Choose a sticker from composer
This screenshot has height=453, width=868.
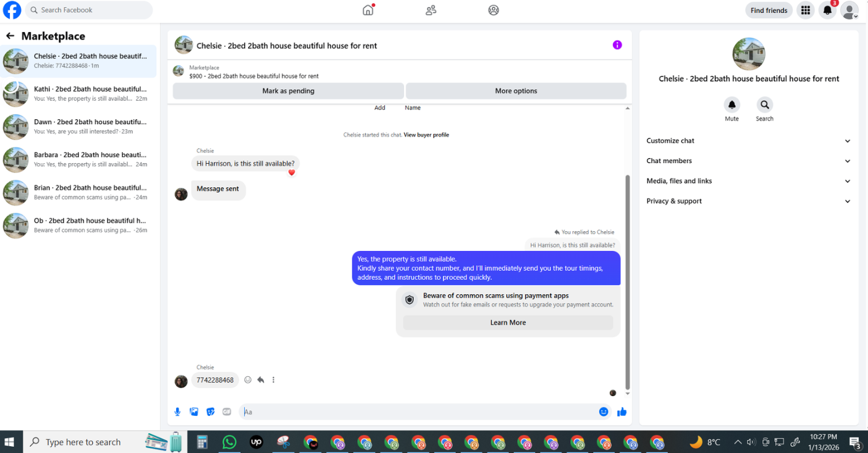click(211, 412)
